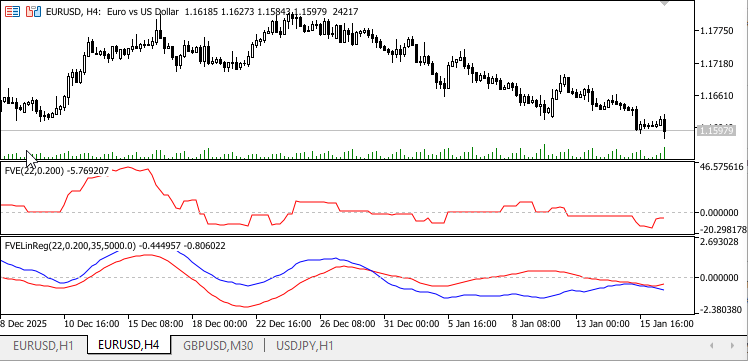Image resolution: width=748 pixels, height=361 pixels.
Task: Click the 13 Jan 00:00 time label
Action: [603, 324]
